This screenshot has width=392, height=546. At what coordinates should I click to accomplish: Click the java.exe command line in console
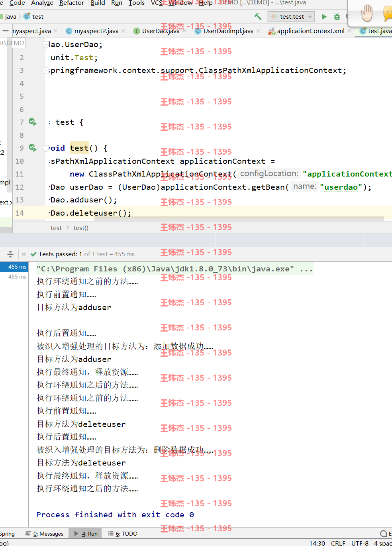pos(174,269)
